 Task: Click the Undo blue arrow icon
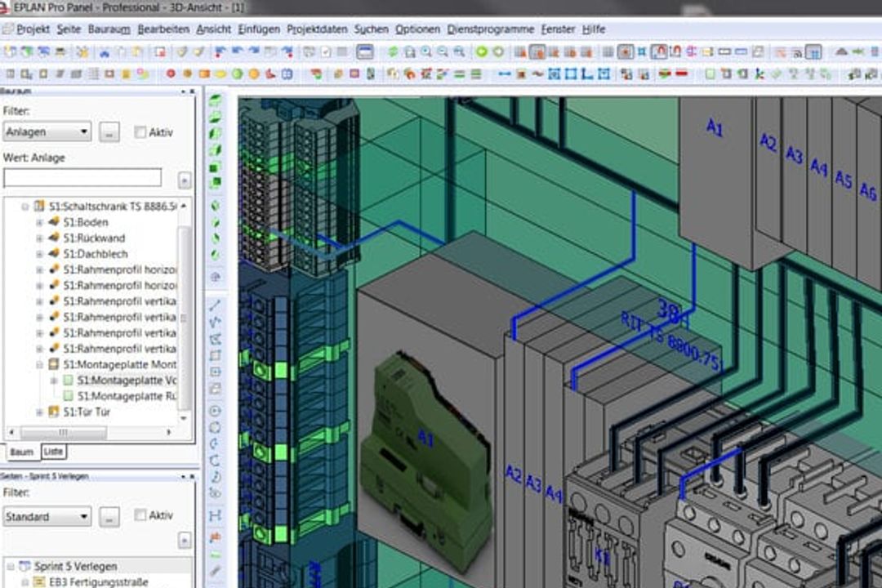[237, 52]
